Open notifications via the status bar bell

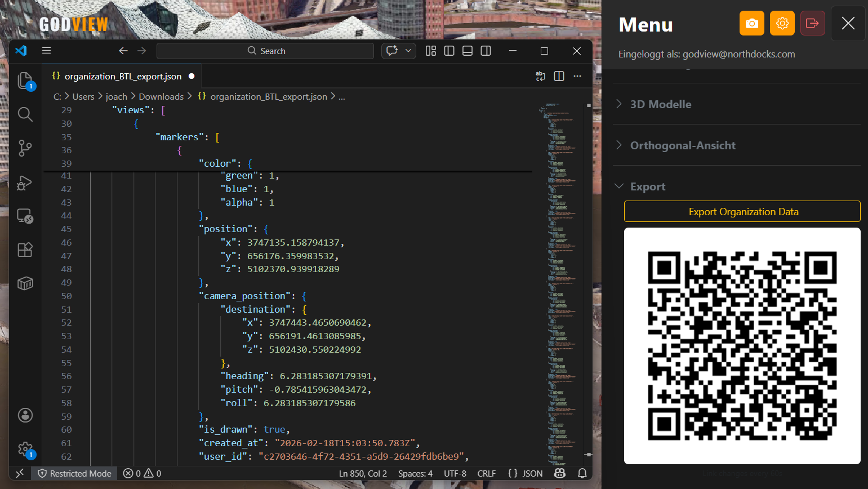click(582, 473)
